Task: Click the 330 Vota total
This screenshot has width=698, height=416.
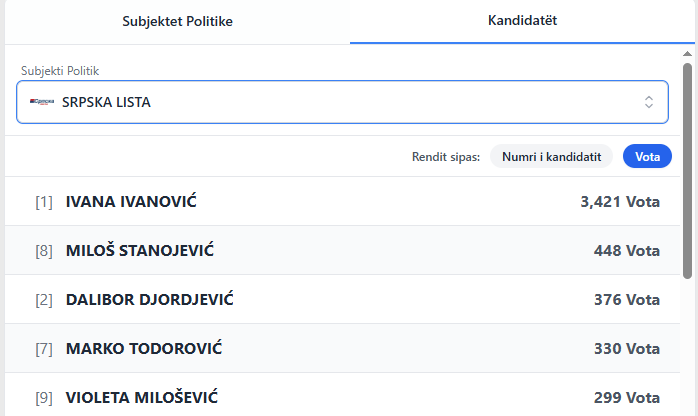Action: pyautogui.click(x=626, y=349)
